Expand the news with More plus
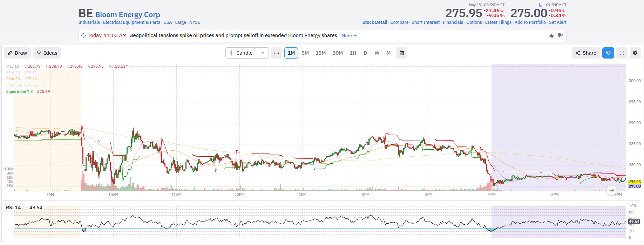Viewport: 644px width, 245px height. (x=349, y=35)
